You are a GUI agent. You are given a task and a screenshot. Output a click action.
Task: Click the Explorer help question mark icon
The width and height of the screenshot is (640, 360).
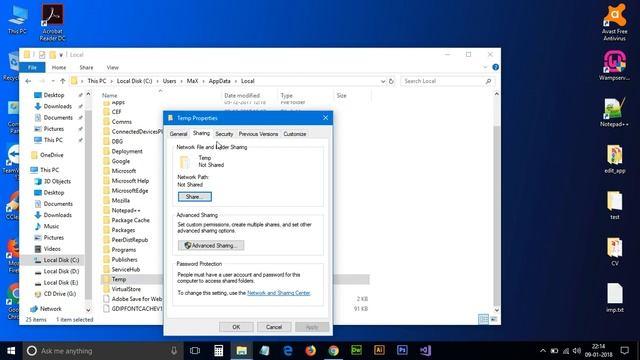[496, 67]
